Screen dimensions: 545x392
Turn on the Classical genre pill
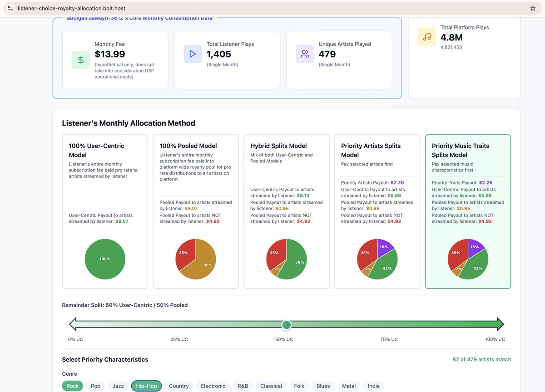pos(271,386)
